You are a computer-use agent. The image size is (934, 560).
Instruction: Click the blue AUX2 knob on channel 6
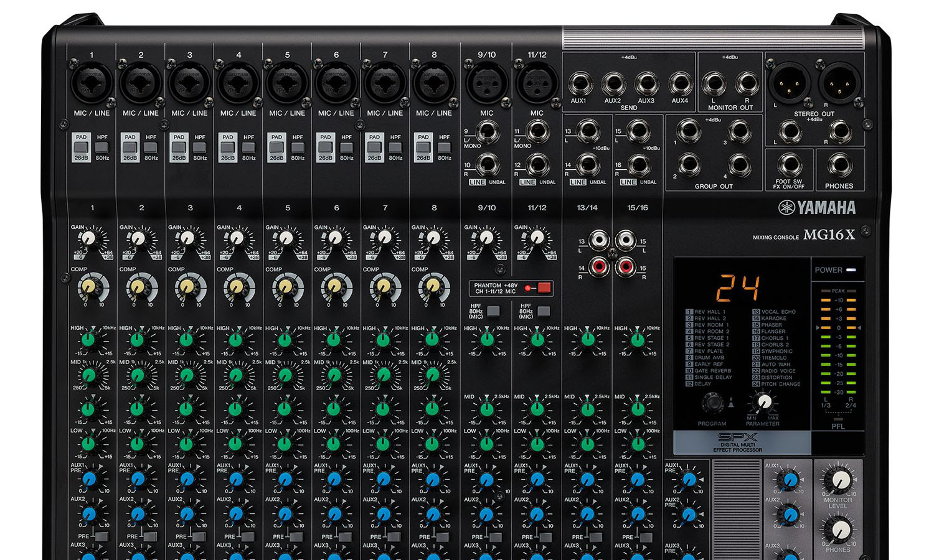(x=334, y=514)
